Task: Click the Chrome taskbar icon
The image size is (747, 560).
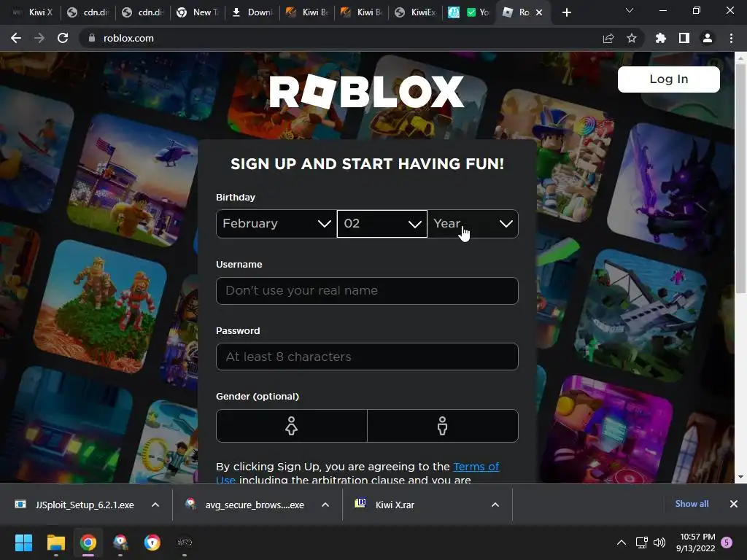Action: [88, 542]
